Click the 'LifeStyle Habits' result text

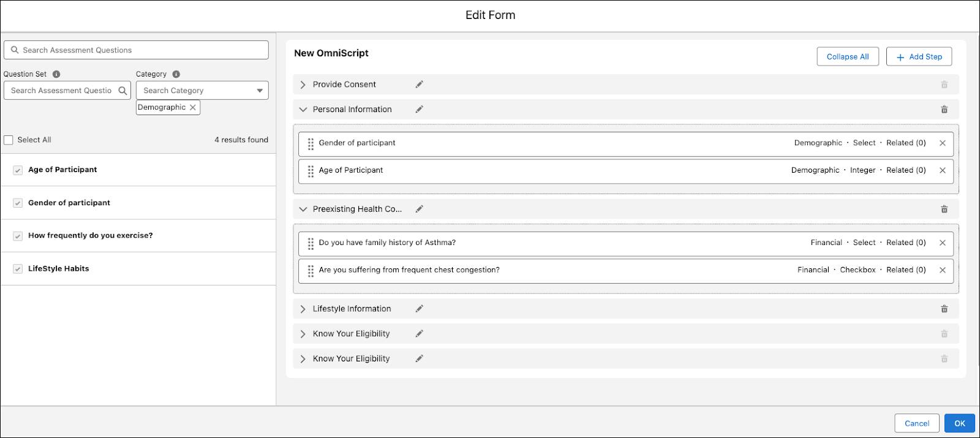(59, 268)
